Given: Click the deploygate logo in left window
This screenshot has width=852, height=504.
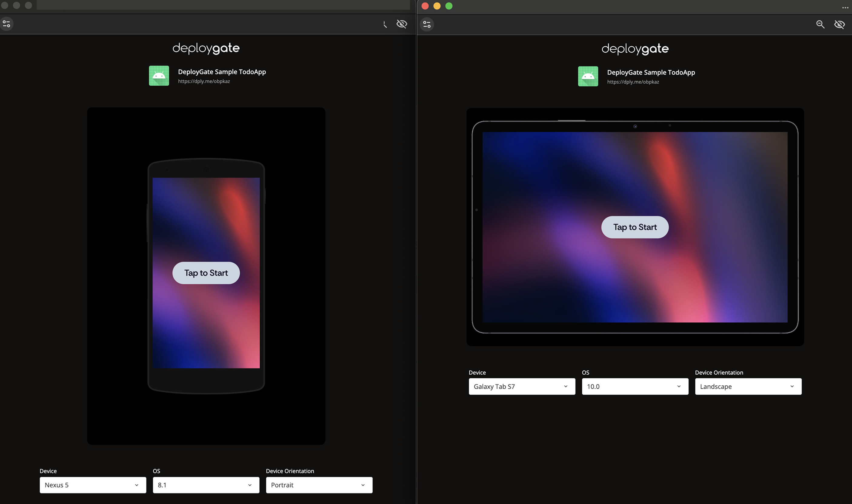Looking at the screenshot, I should point(206,48).
